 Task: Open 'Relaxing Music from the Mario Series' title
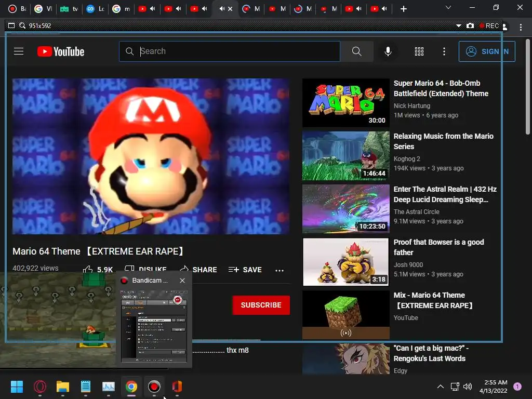444,141
